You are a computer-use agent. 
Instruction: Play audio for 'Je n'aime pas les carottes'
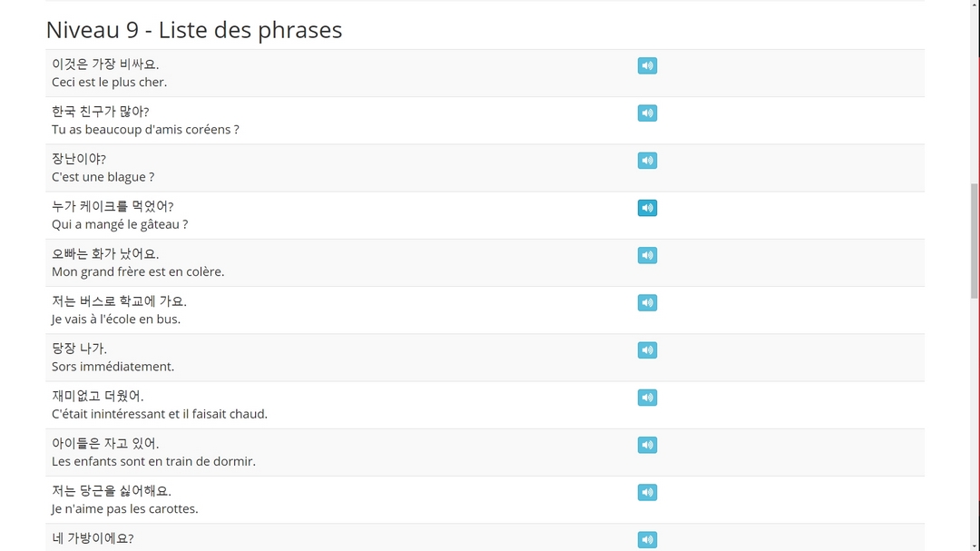[x=647, y=492]
